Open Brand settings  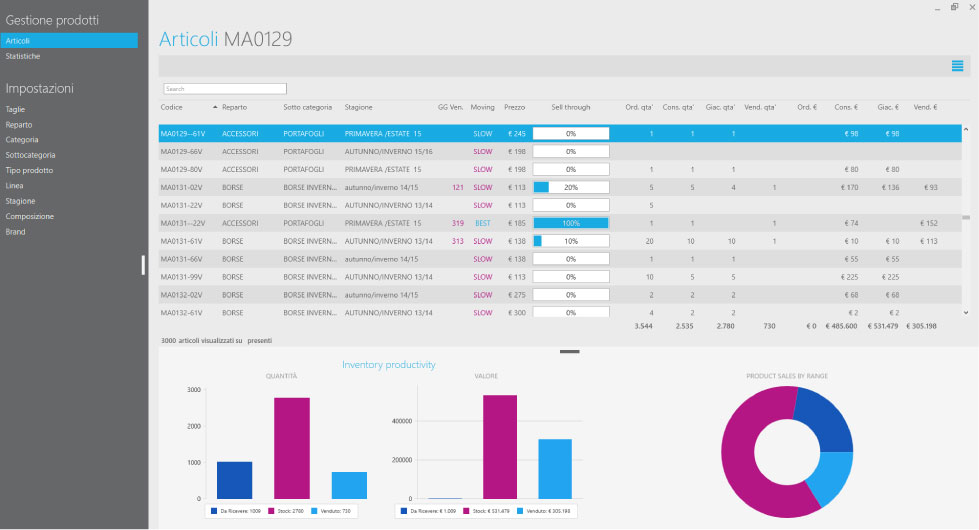click(16, 232)
